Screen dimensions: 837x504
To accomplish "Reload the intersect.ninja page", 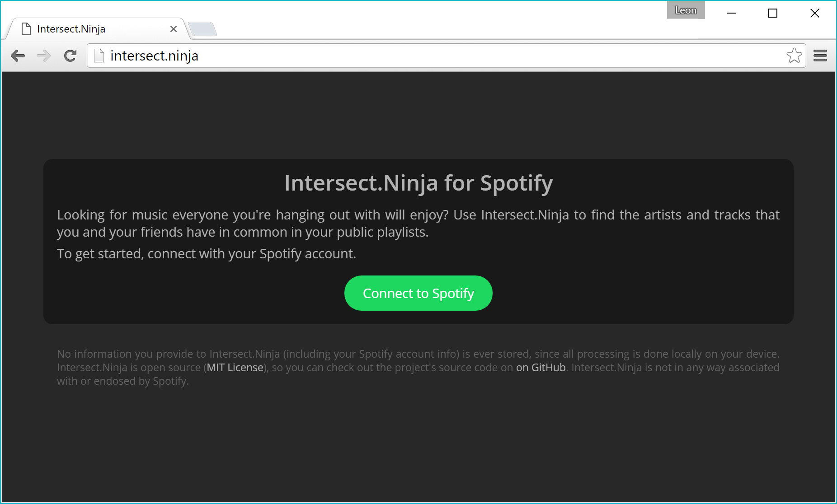I will pyautogui.click(x=70, y=56).
